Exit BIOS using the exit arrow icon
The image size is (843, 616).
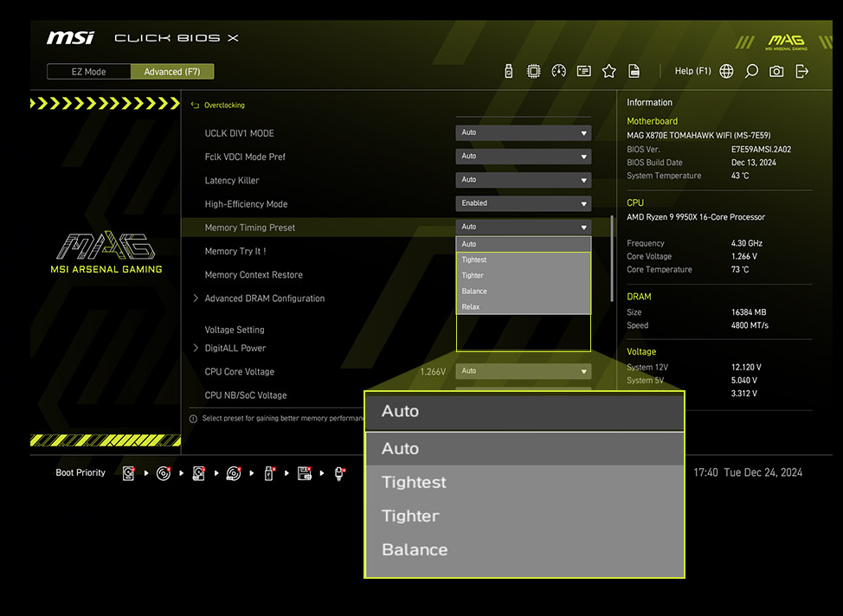(x=801, y=71)
